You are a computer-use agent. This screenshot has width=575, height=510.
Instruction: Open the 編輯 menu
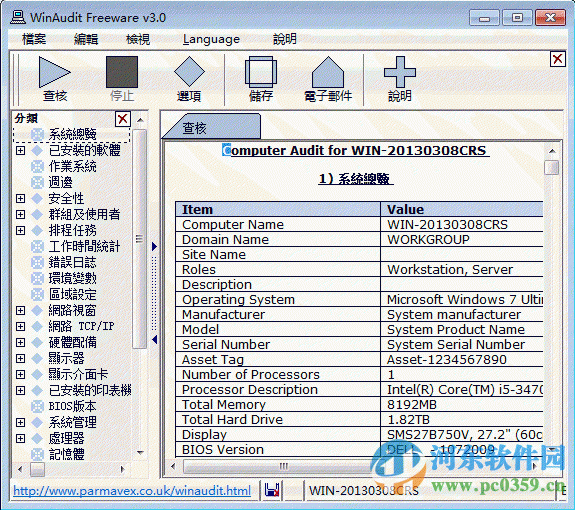tap(86, 39)
